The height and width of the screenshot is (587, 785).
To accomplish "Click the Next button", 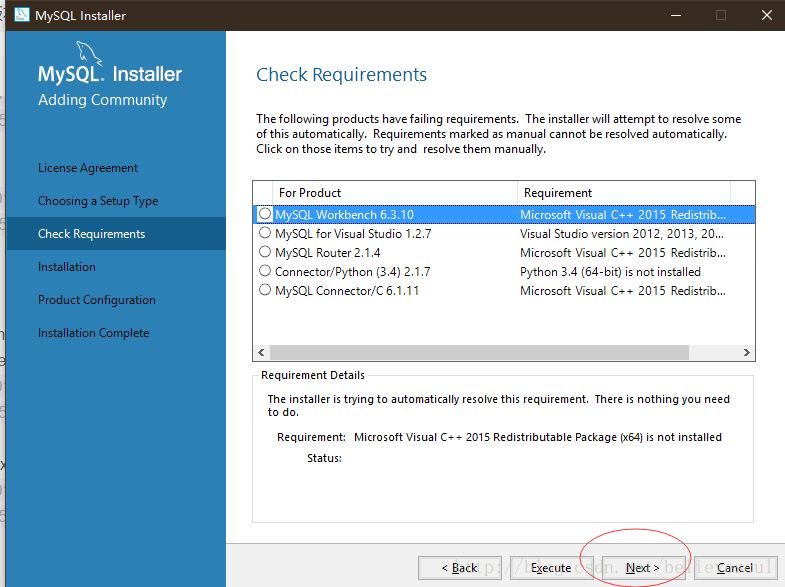I will (x=643, y=567).
